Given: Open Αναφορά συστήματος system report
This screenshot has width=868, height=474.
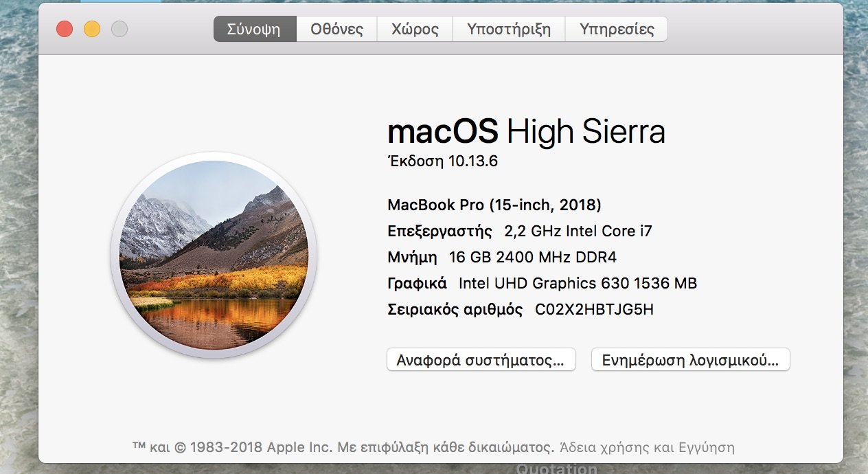Looking at the screenshot, I should point(481,360).
